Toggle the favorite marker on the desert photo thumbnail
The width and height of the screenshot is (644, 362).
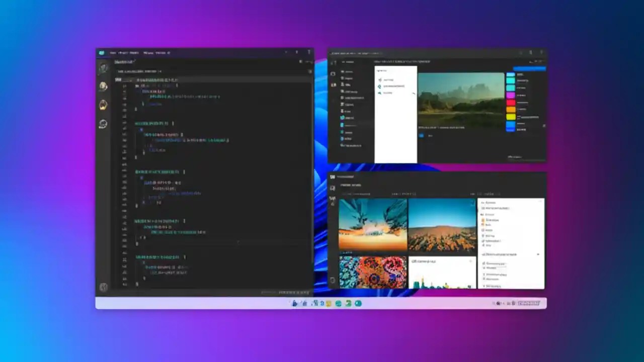click(472, 202)
